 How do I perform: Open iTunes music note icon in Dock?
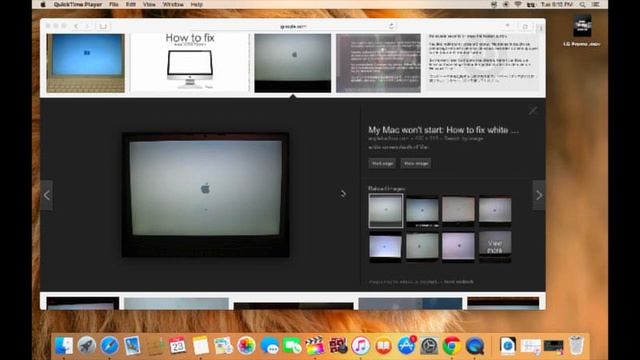pyautogui.click(x=360, y=346)
